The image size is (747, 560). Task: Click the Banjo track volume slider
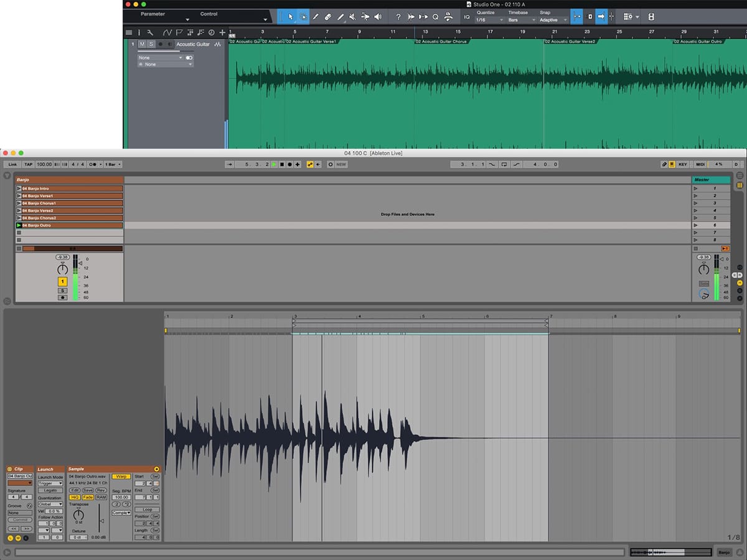(x=80, y=263)
